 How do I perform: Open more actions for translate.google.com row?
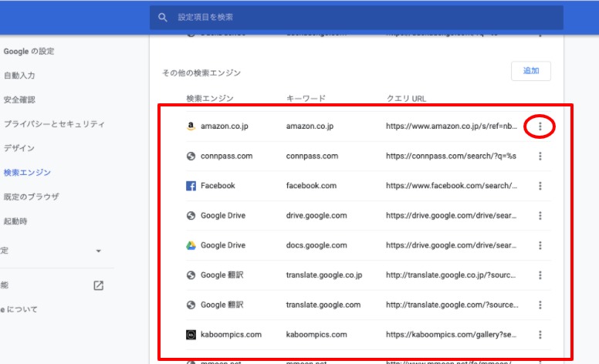pyautogui.click(x=540, y=305)
